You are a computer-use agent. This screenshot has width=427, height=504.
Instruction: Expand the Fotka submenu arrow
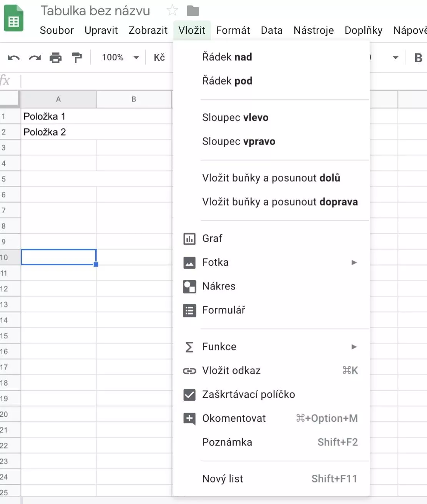click(x=354, y=263)
